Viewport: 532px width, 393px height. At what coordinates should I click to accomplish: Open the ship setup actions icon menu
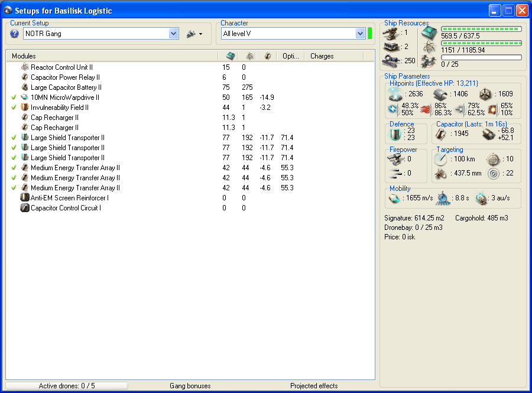pos(194,34)
